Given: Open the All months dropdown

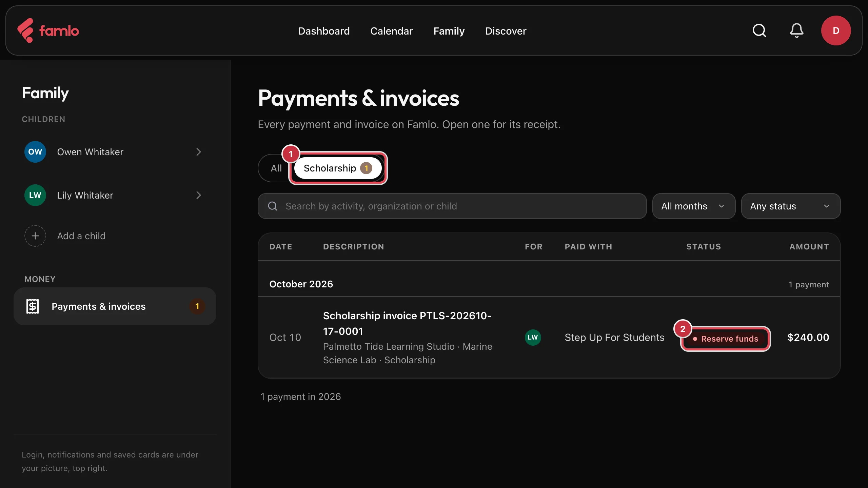Looking at the screenshot, I should point(694,206).
